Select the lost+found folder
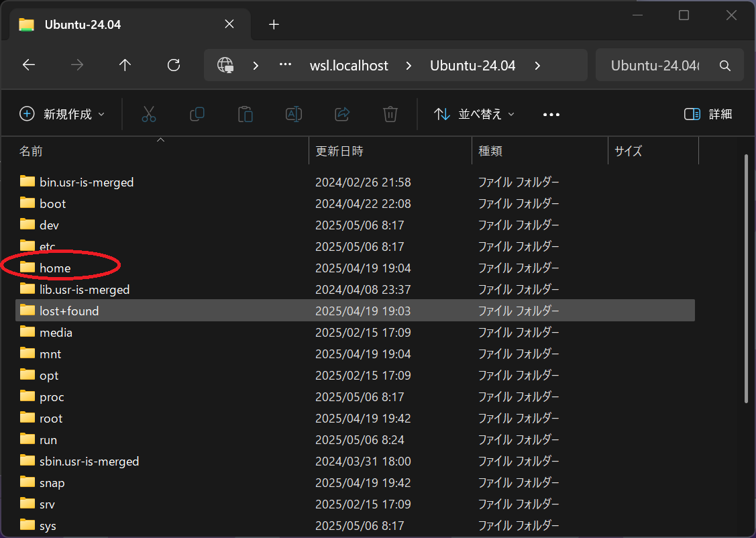The height and width of the screenshot is (538, 756). (355, 311)
